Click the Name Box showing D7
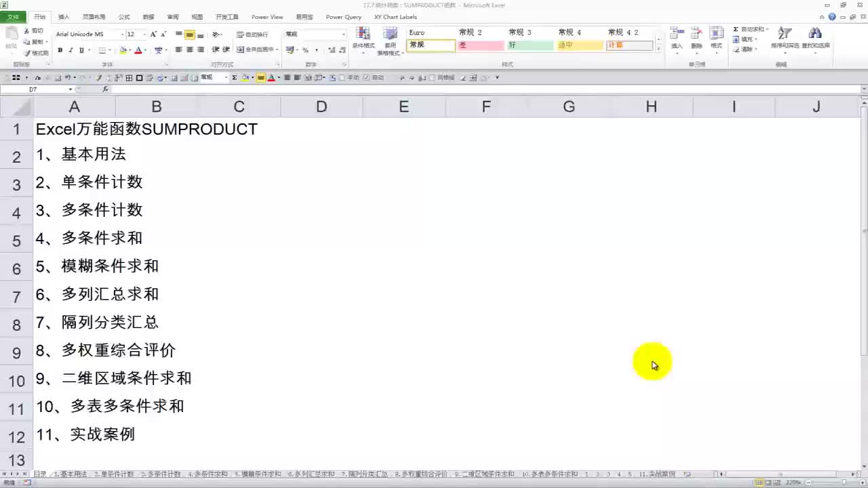 tap(34, 89)
